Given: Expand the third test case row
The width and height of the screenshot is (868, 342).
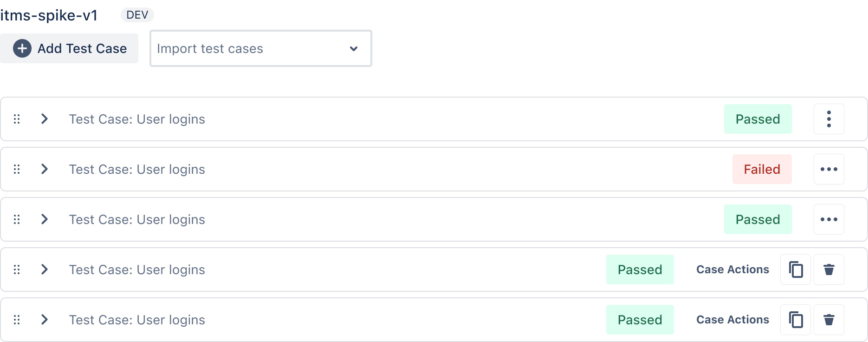Looking at the screenshot, I should tap(45, 219).
